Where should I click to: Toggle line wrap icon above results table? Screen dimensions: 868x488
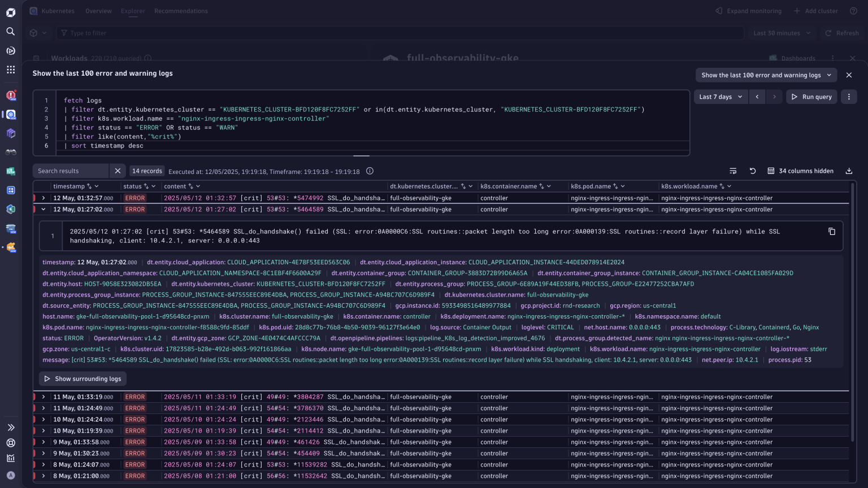point(733,171)
